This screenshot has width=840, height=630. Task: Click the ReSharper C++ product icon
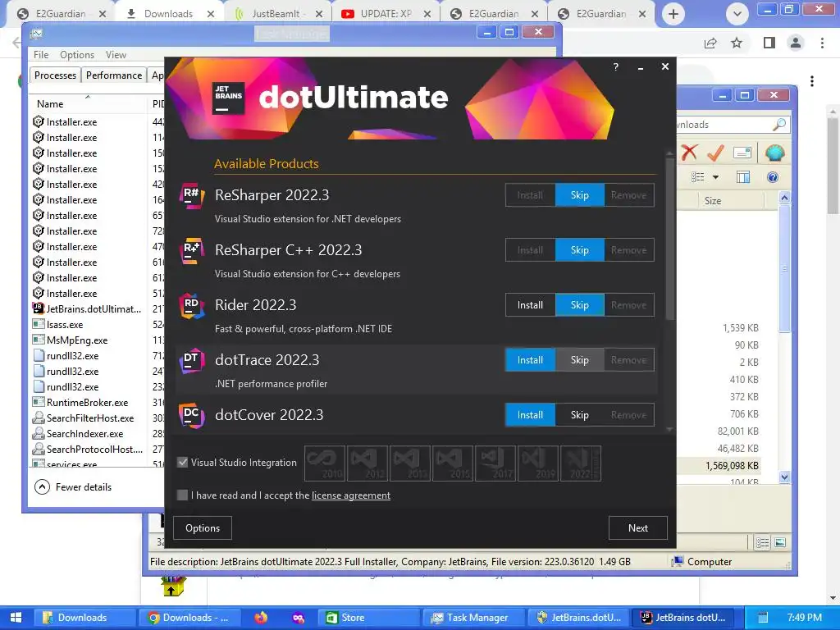click(x=191, y=251)
